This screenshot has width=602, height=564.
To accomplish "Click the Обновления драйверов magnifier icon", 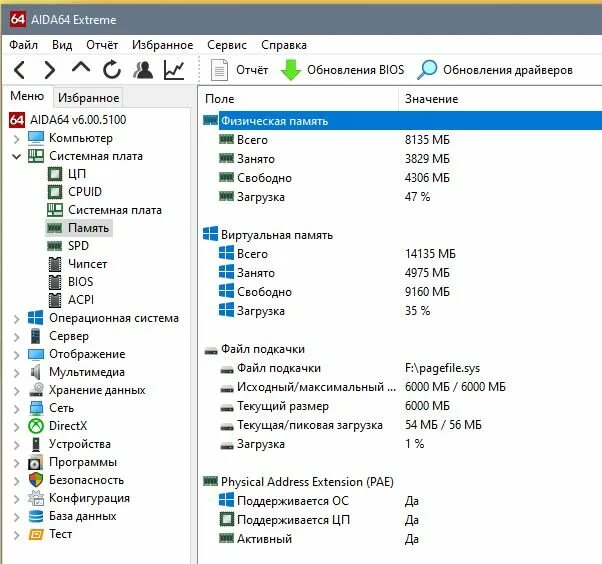I will 427,70.
